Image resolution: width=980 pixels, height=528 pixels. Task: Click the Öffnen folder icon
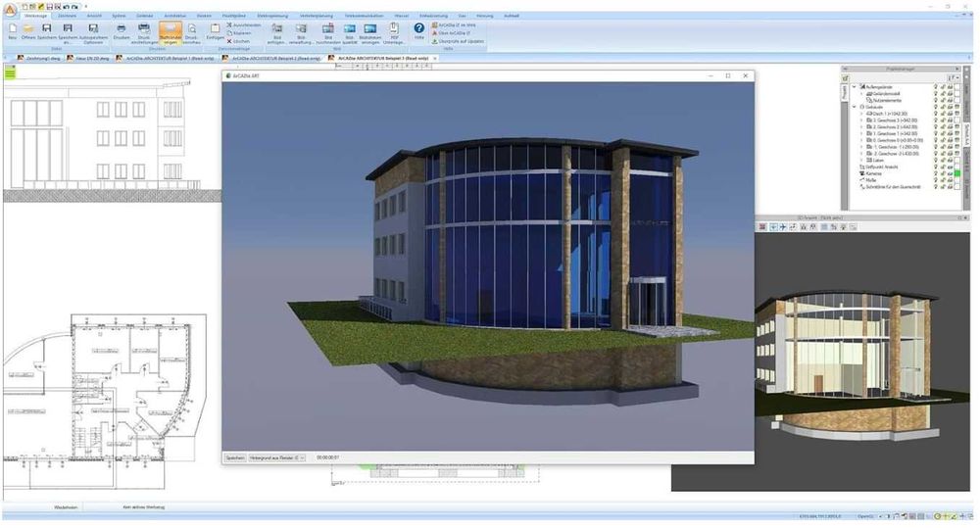(x=28, y=31)
